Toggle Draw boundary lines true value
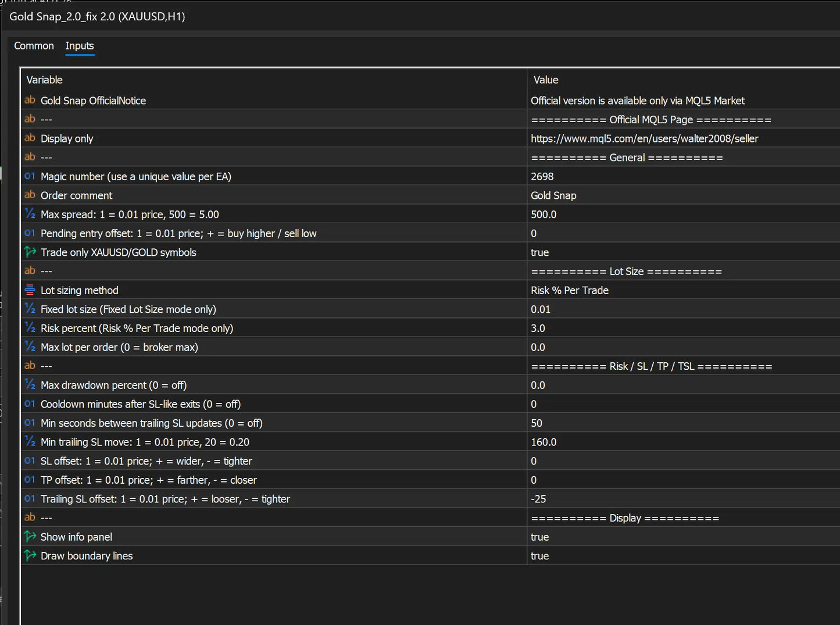Image resolution: width=840 pixels, height=625 pixels. [683, 556]
